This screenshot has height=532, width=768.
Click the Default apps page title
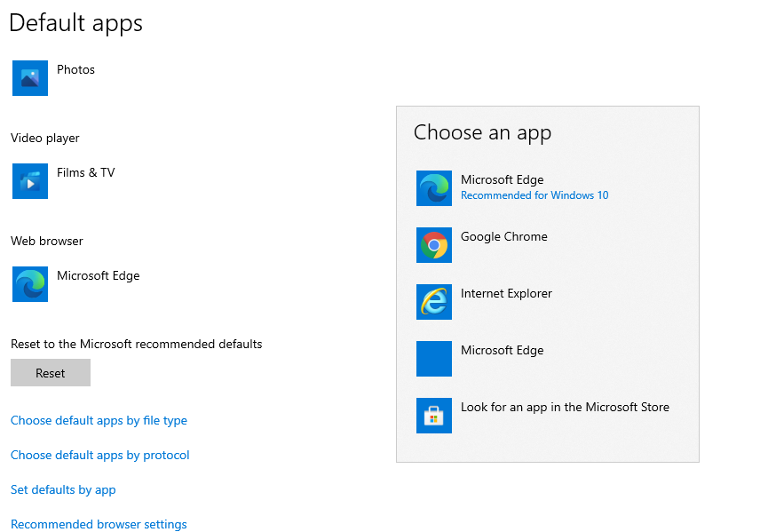[76, 23]
